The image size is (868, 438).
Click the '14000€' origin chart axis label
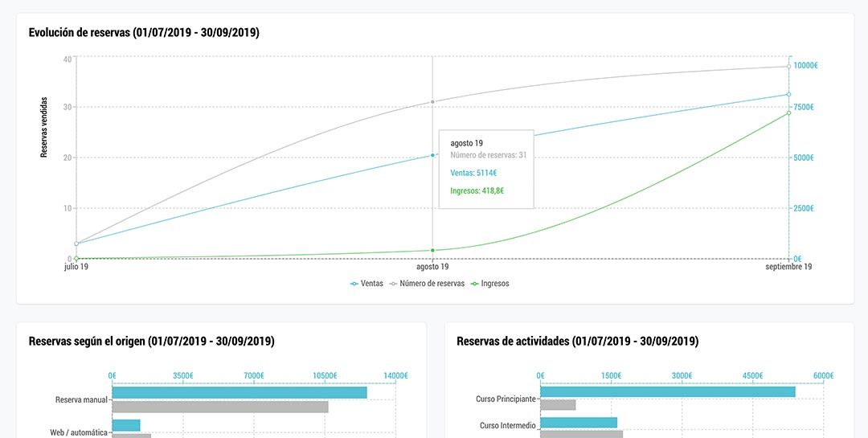pyautogui.click(x=395, y=375)
